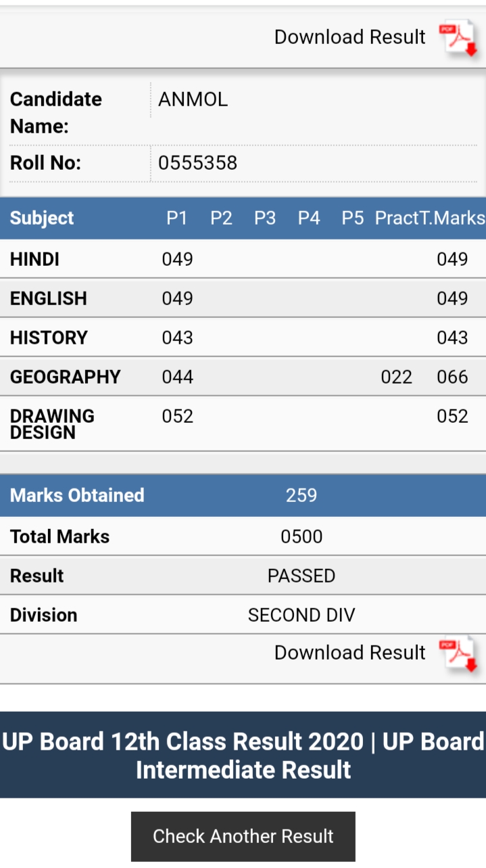This screenshot has height=868, width=486.
Task: Click the top PDF download icon
Action: [x=458, y=38]
